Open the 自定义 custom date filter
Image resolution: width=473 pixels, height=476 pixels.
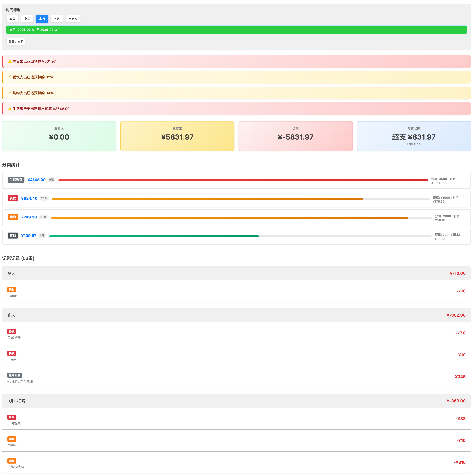tap(73, 19)
